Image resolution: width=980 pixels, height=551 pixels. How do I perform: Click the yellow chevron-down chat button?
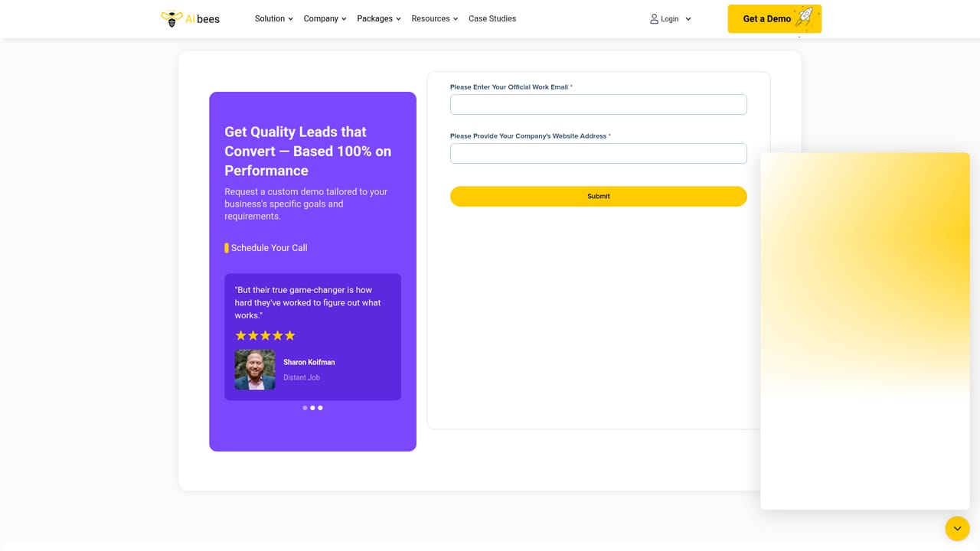(x=957, y=529)
